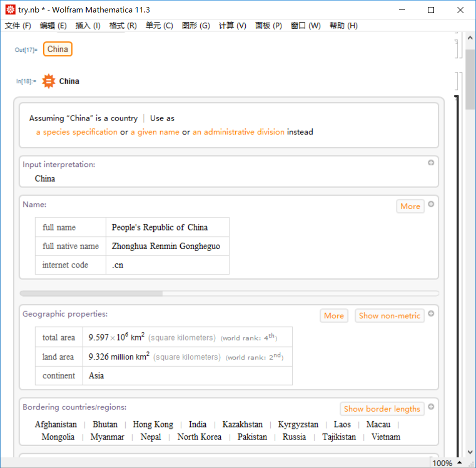Toggle Show non-metric units
This screenshot has width=476, height=468.
(x=389, y=315)
